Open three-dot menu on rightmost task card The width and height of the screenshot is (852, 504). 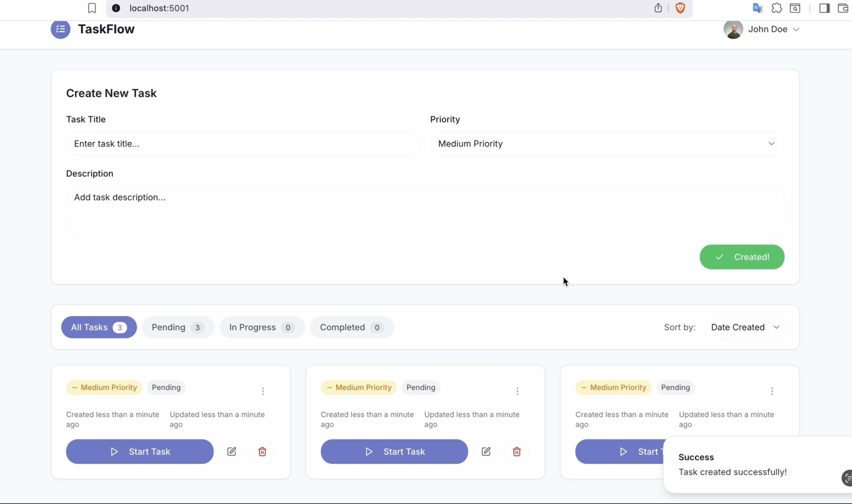pyautogui.click(x=773, y=391)
